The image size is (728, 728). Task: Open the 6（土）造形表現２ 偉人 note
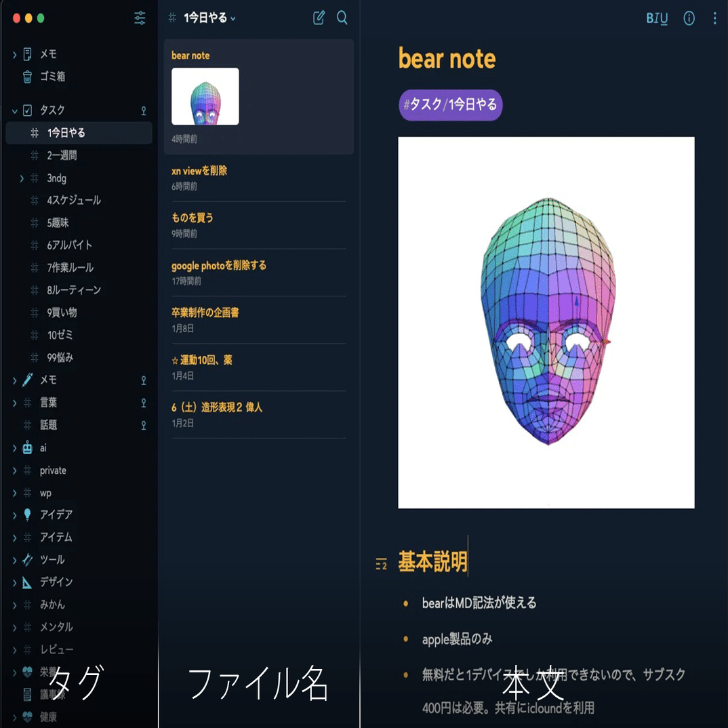point(259,415)
